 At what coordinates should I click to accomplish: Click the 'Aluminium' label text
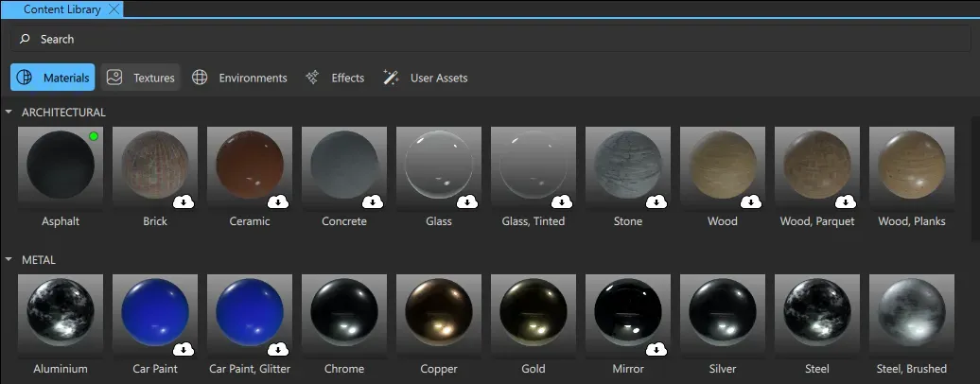pos(61,368)
